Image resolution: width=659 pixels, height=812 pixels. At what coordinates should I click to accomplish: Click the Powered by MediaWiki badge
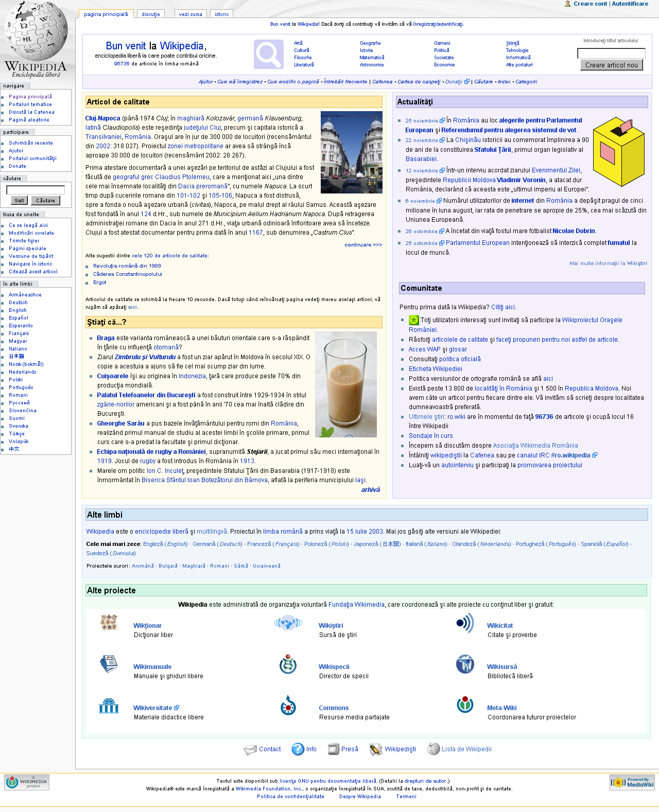pyautogui.click(x=632, y=782)
